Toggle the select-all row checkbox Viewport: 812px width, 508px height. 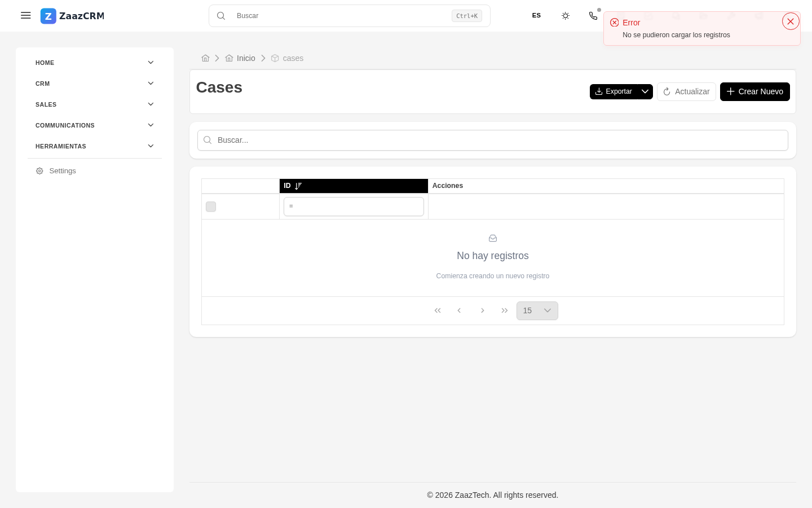point(211,207)
